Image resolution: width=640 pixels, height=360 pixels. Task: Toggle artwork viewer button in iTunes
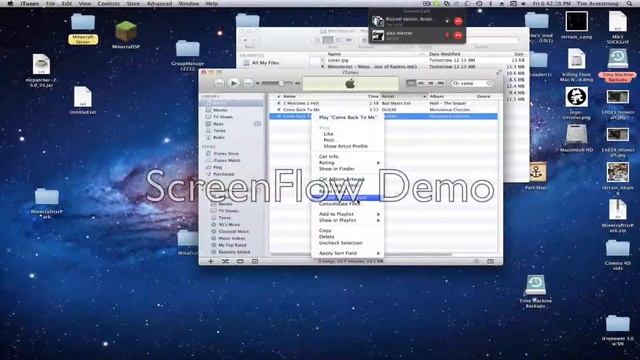pos(255,261)
